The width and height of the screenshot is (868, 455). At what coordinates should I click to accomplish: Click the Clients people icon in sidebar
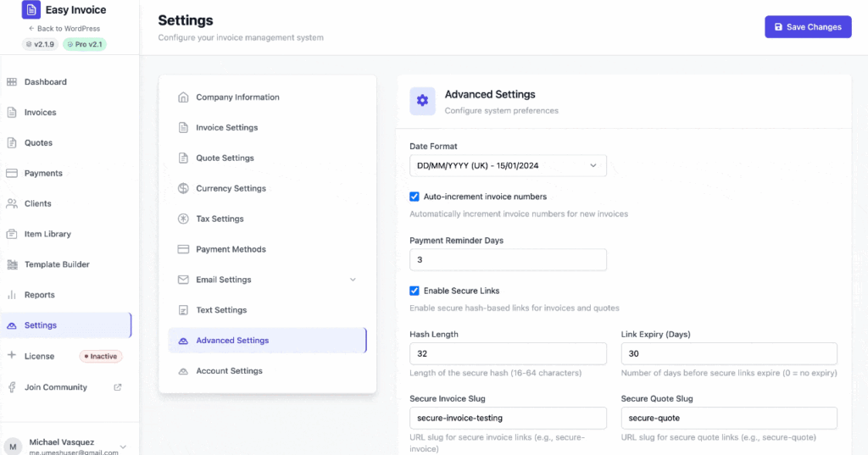point(12,204)
